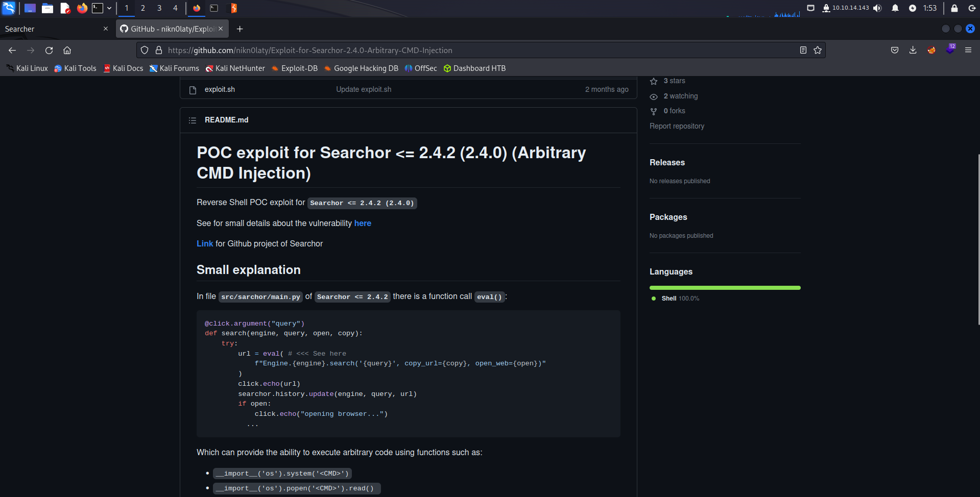This screenshot has height=497, width=980.
Task: Go to the Firefox home page
Action: [67, 51]
